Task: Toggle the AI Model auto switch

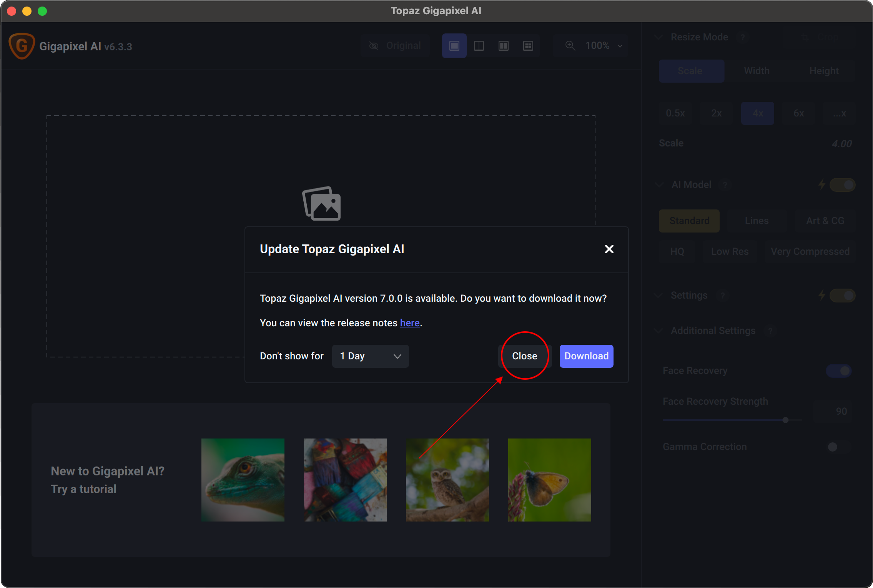Action: [842, 185]
